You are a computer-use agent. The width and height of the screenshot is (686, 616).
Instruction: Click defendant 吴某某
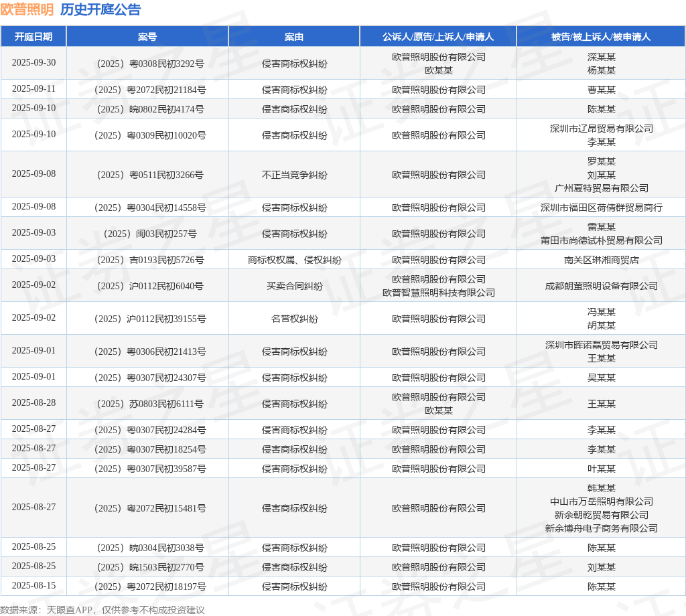click(601, 378)
